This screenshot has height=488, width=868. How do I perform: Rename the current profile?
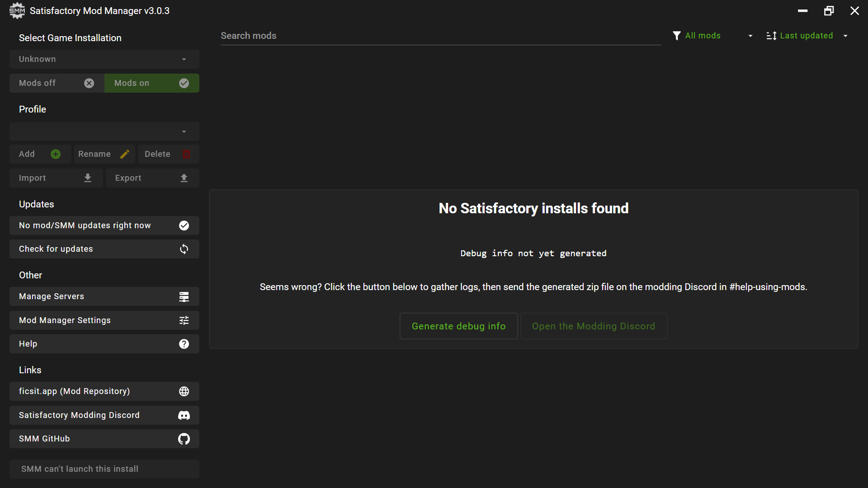(x=104, y=154)
